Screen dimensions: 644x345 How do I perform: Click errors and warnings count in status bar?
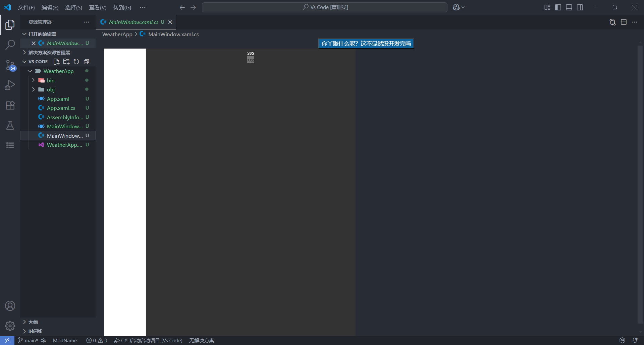click(97, 340)
